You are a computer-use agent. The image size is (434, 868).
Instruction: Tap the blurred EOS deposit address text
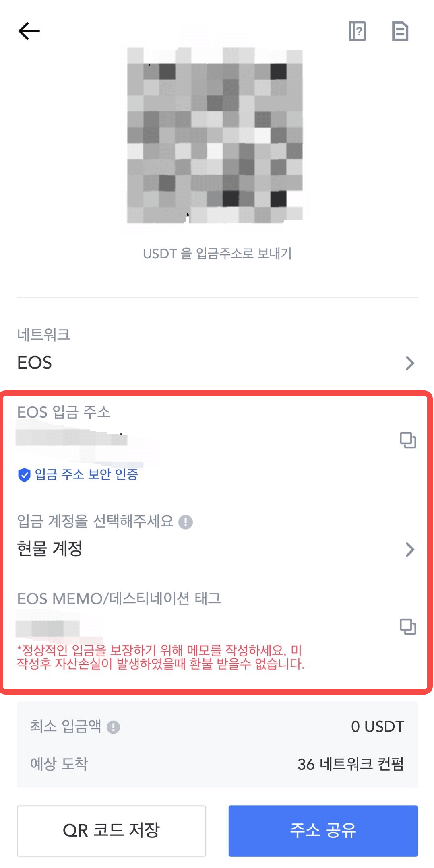[x=72, y=438]
